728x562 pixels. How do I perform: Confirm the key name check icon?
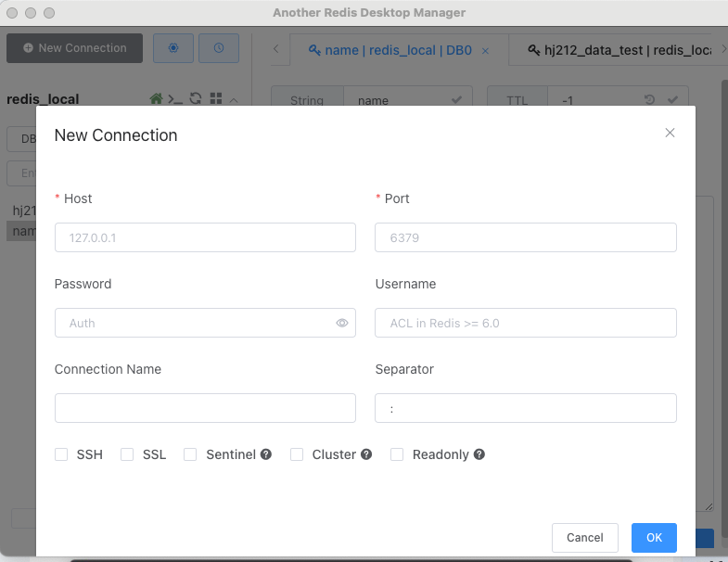(456, 100)
